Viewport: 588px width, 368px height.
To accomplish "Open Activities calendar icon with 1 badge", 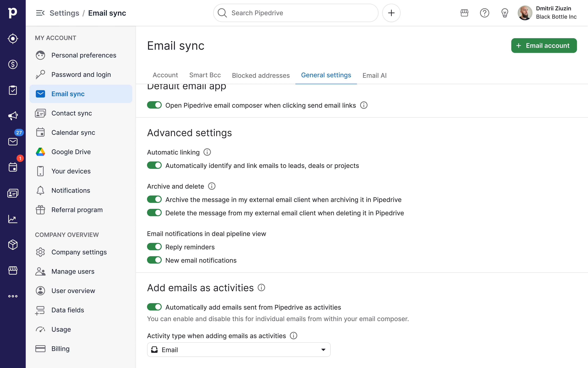I will (13, 167).
